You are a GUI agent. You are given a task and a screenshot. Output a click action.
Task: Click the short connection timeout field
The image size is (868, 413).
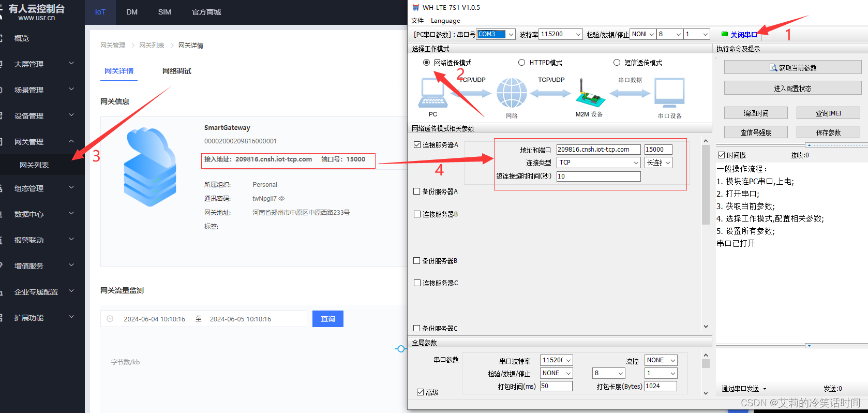[598, 176]
